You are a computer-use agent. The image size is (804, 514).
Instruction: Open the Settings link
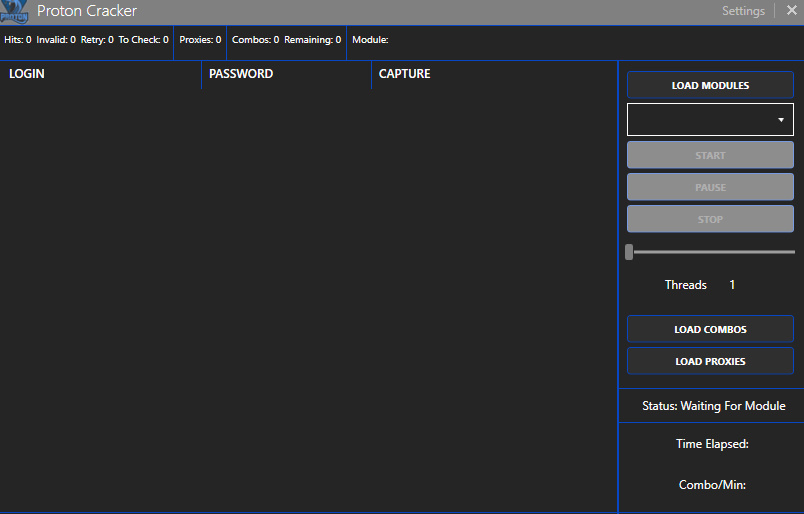[743, 11]
